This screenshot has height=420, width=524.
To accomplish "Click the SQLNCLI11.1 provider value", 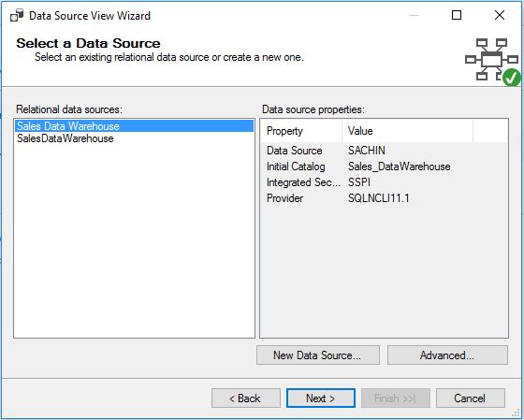I will 379,198.
